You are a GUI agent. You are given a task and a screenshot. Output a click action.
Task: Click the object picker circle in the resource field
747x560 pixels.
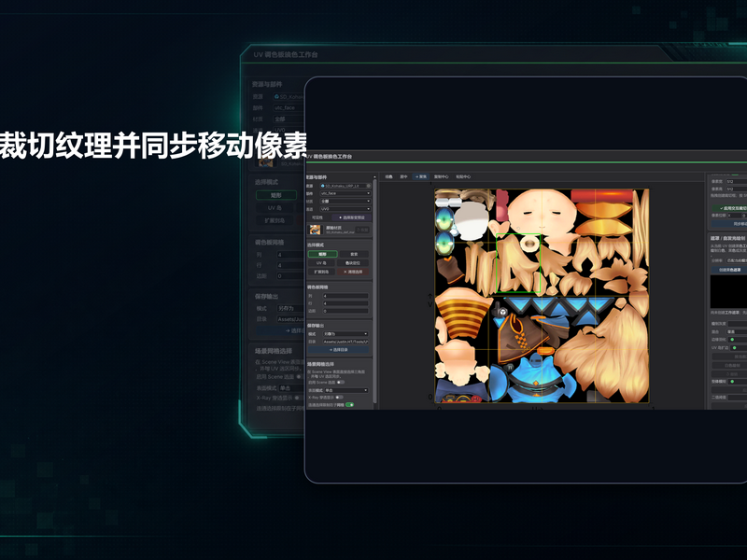(x=368, y=186)
